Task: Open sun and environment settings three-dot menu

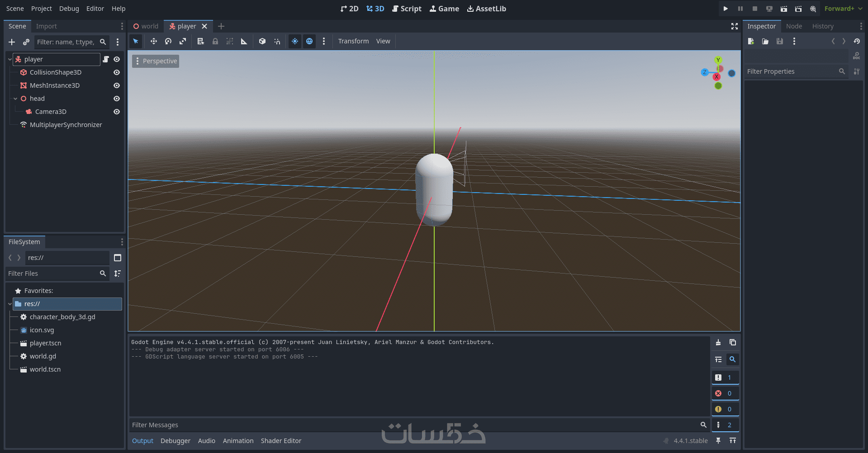Action: coord(324,41)
